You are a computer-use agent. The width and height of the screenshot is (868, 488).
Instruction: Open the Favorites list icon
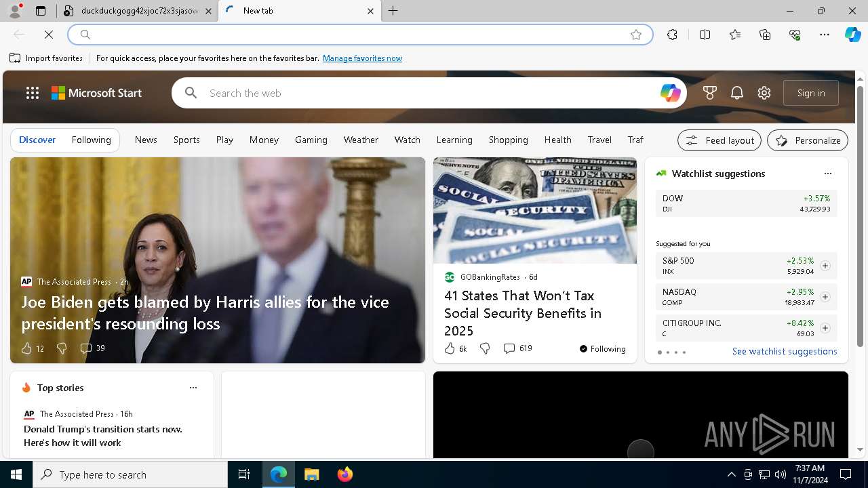[735, 35]
